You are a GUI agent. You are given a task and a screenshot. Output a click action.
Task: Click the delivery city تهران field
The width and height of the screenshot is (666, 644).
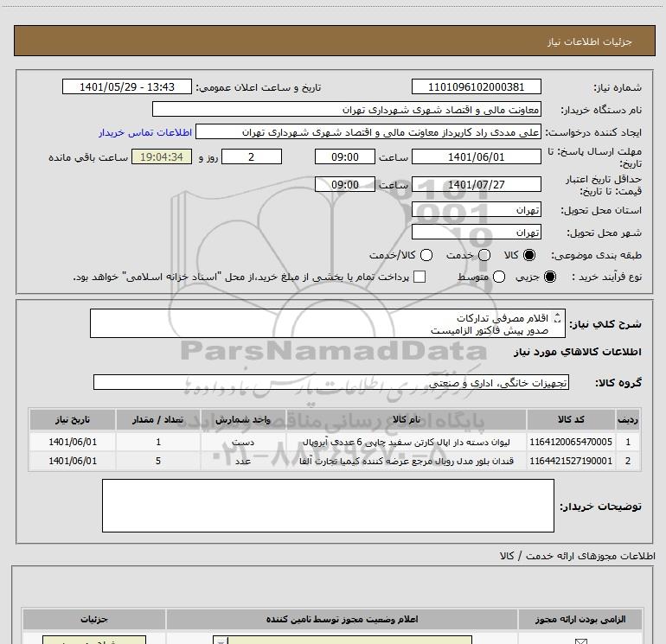pyautogui.click(x=476, y=232)
